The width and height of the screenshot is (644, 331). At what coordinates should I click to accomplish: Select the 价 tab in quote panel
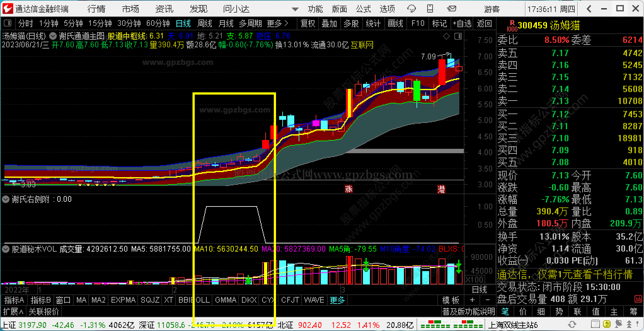(523, 312)
